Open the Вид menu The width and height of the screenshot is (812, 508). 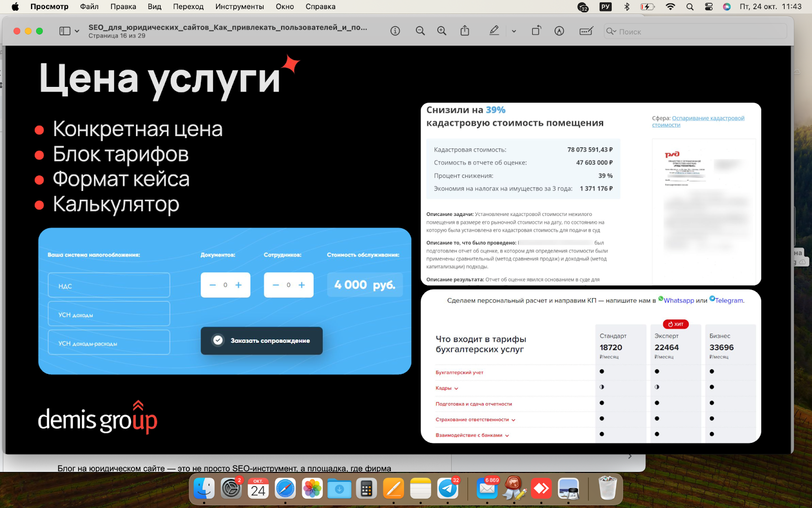(x=154, y=7)
